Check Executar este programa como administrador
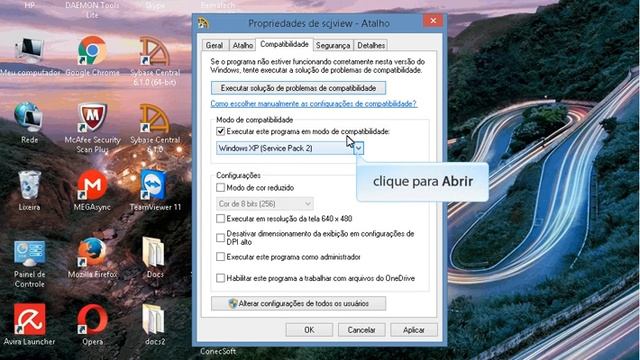This screenshot has height=360, width=640. (220, 257)
